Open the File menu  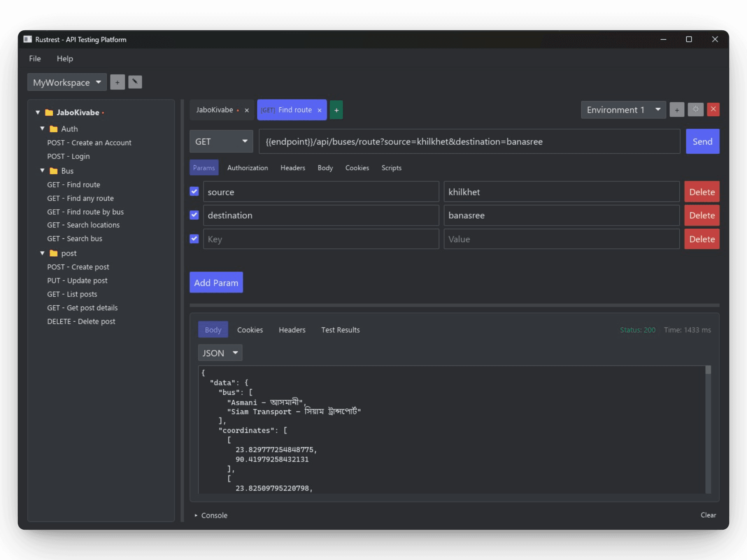35,59
